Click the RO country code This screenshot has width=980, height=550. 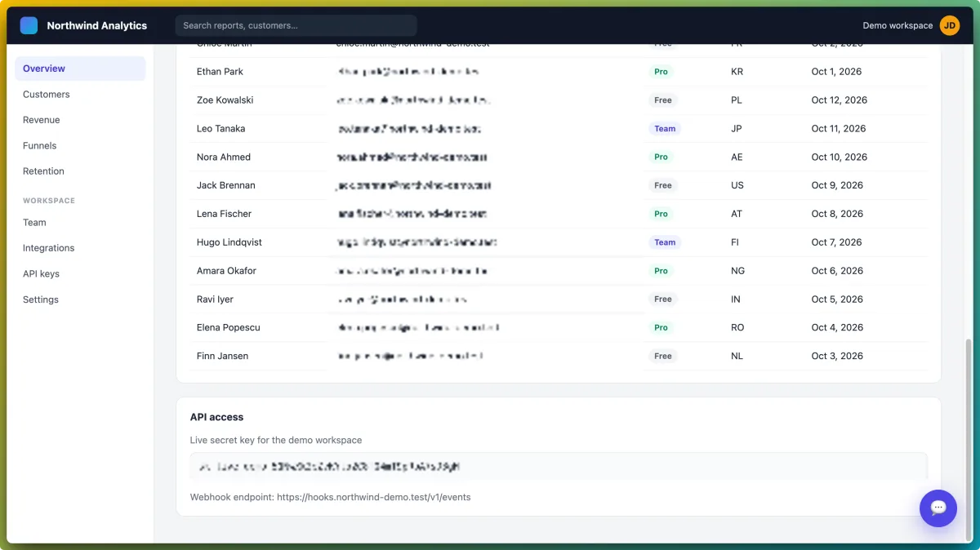(x=737, y=327)
